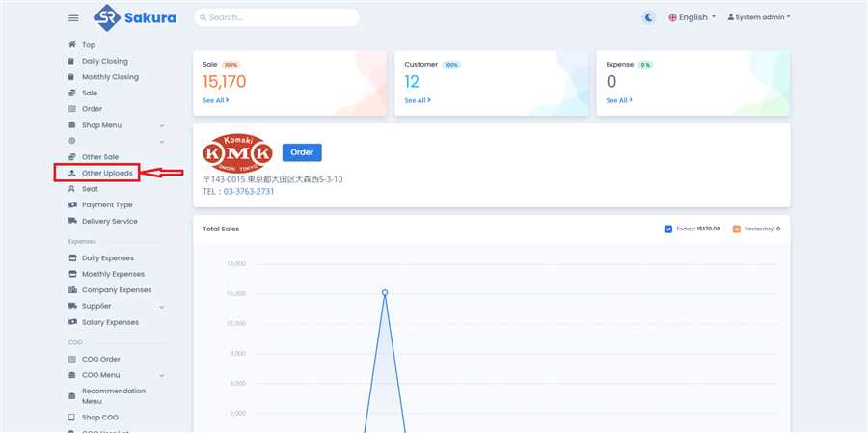The width and height of the screenshot is (868, 433).
Task: Toggle the Yesterday sales checkbox
Action: 737,229
